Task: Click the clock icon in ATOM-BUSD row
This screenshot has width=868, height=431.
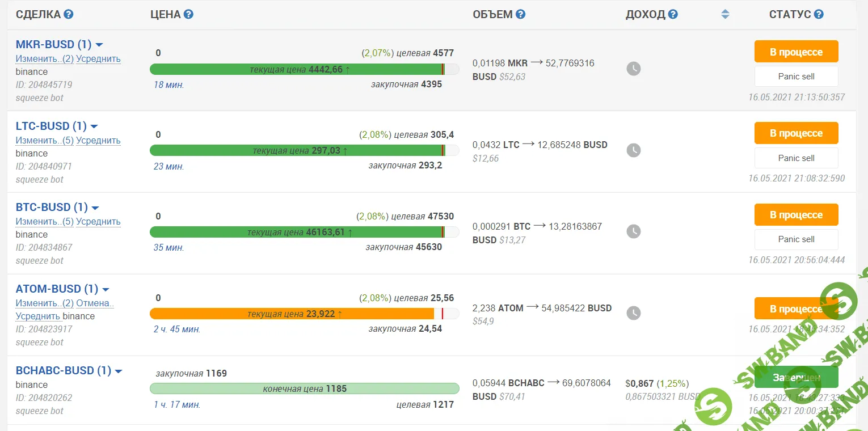Action: [x=633, y=312]
